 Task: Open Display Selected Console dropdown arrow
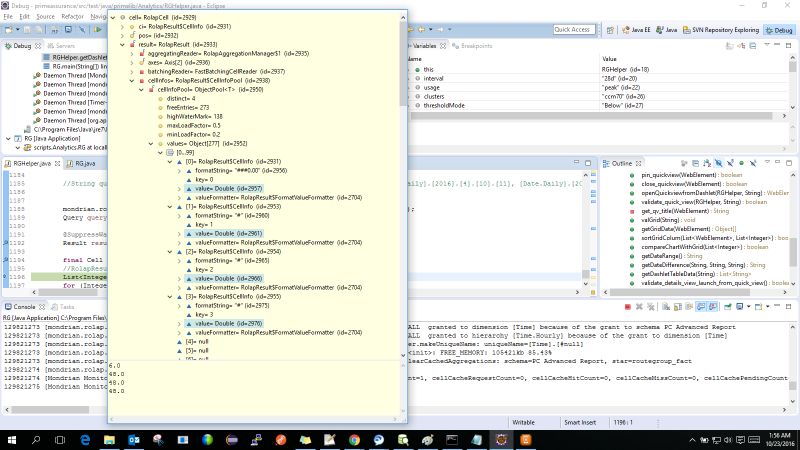click(748, 307)
